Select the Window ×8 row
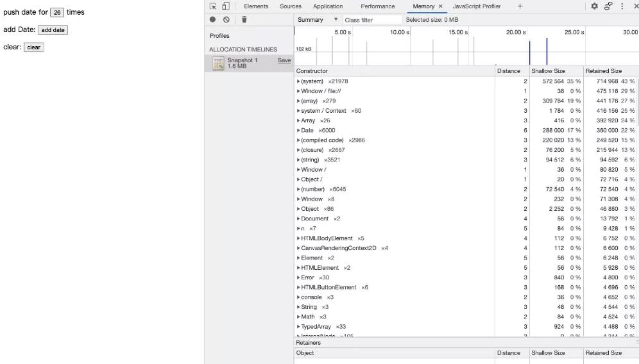This screenshot has width=639, height=364. click(466, 199)
